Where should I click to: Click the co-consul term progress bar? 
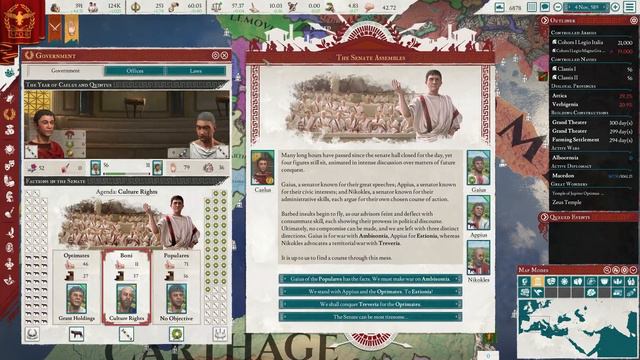click(127, 173)
